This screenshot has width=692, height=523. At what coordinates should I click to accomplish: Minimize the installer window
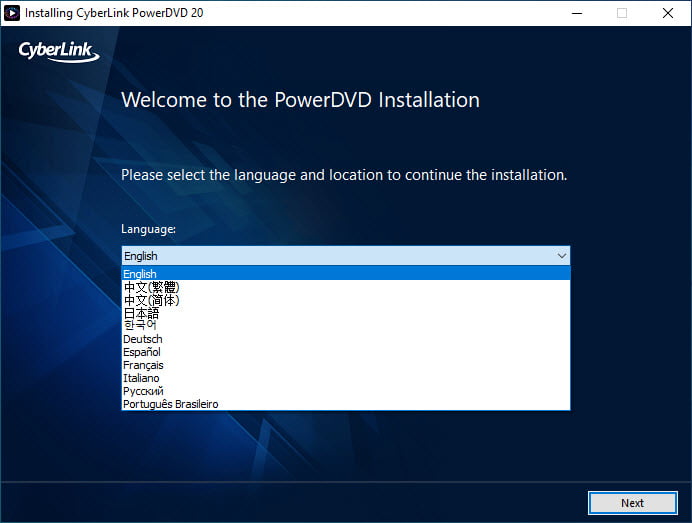click(x=577, y=13)
